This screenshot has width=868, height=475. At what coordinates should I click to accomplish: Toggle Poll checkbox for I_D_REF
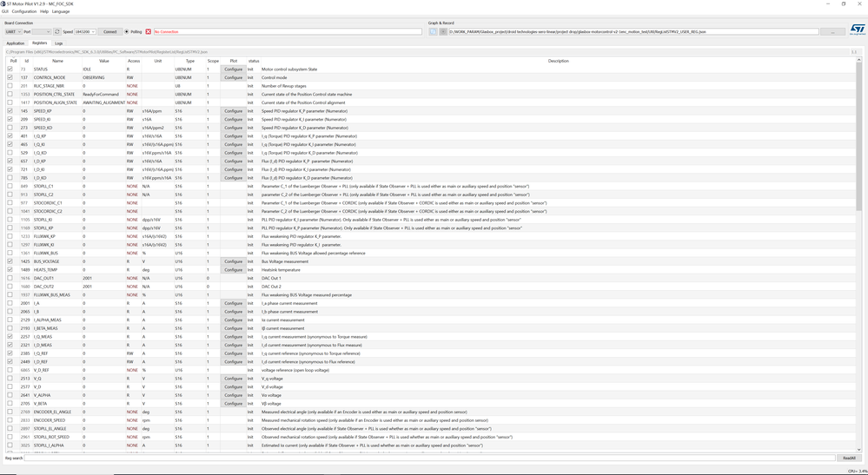[10, 361]
